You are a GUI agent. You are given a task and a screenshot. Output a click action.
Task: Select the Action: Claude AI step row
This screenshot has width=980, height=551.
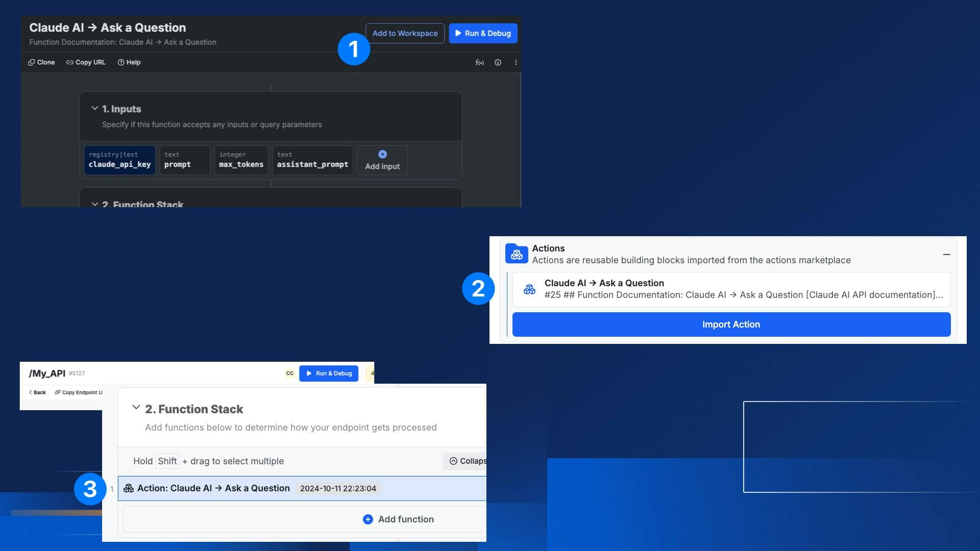[x=302, y=489]
